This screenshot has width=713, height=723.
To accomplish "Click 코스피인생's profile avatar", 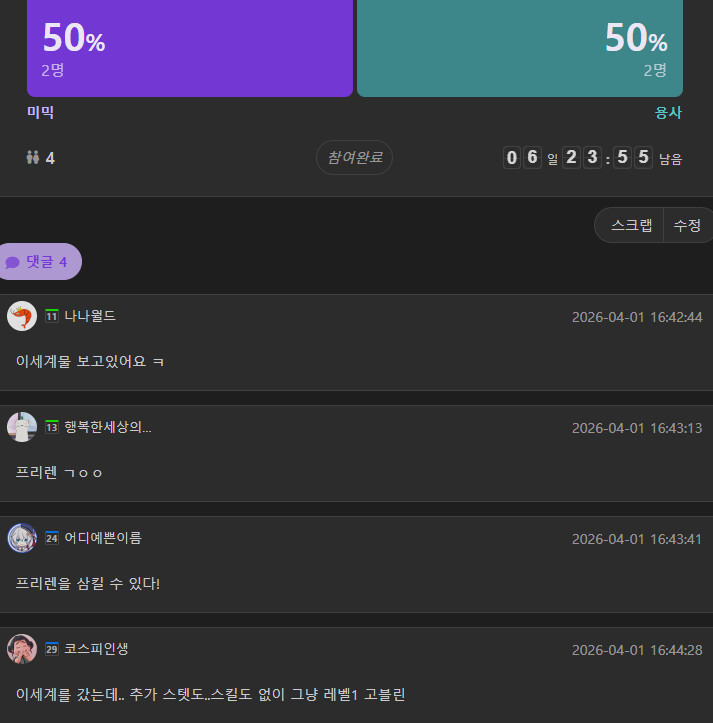I will 22,649.
